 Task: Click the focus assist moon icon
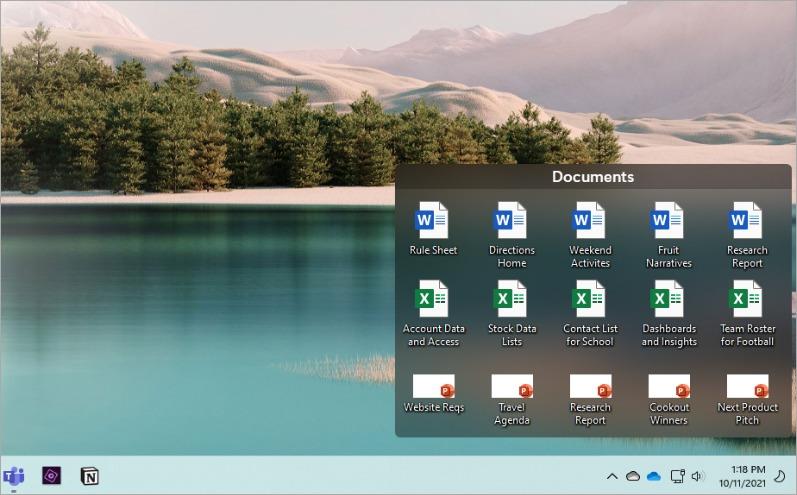click(779, 476)
